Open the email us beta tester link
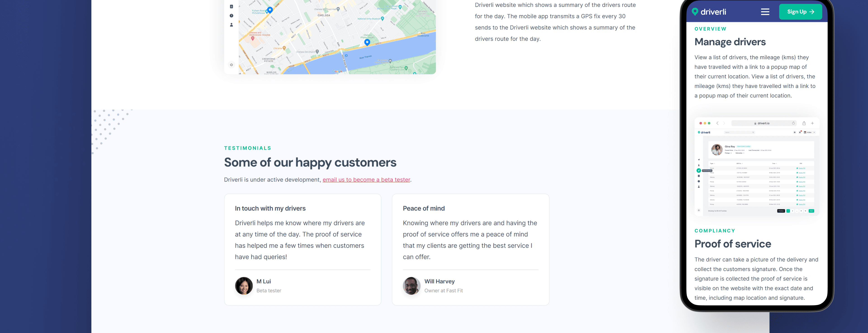 pos(366,180)
